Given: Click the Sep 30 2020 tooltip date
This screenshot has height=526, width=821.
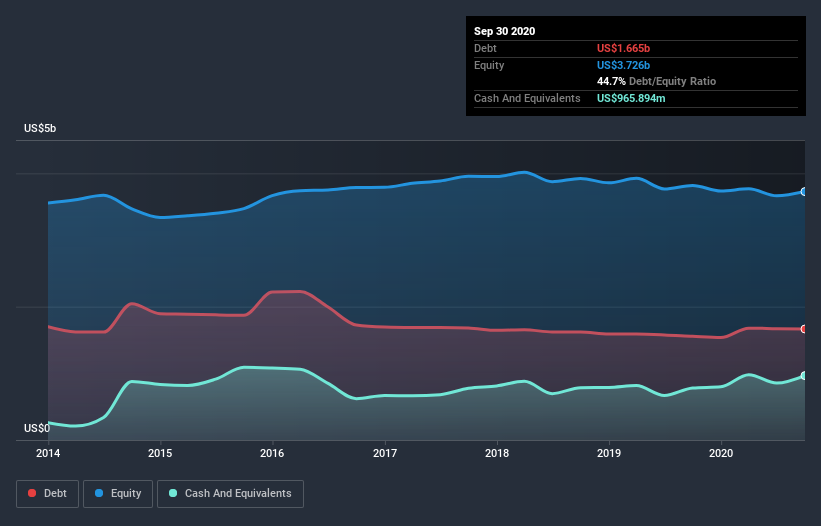Looking at the screenshot, I should point(505,31).
